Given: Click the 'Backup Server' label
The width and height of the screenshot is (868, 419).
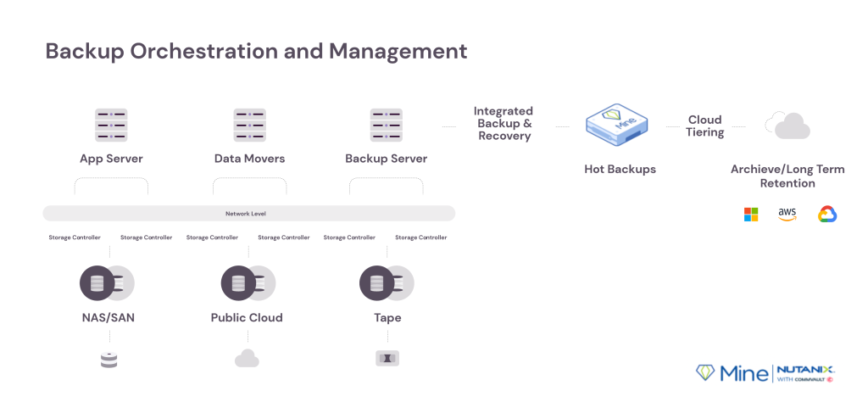Looking at the screenshot, I should point(387,159).
